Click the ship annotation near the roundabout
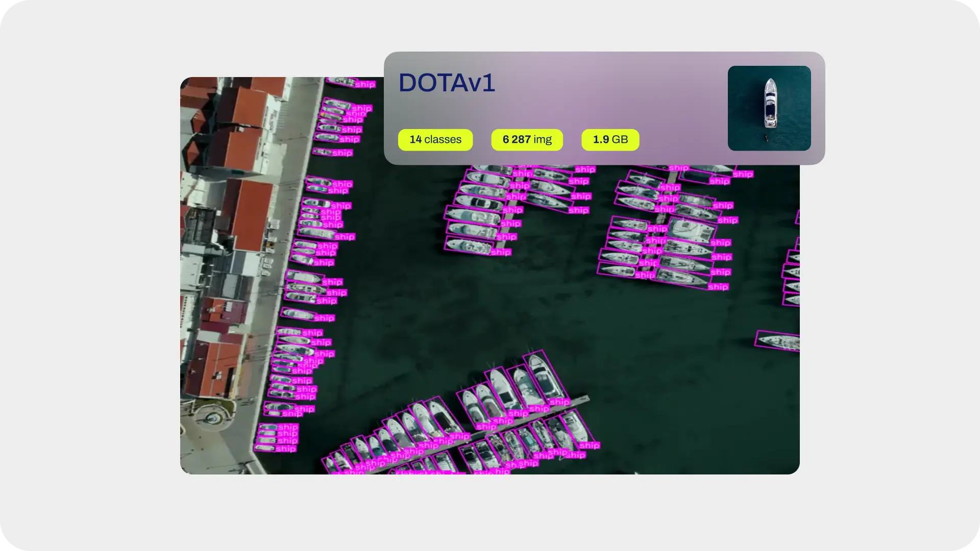 click(x=286, y=429)
